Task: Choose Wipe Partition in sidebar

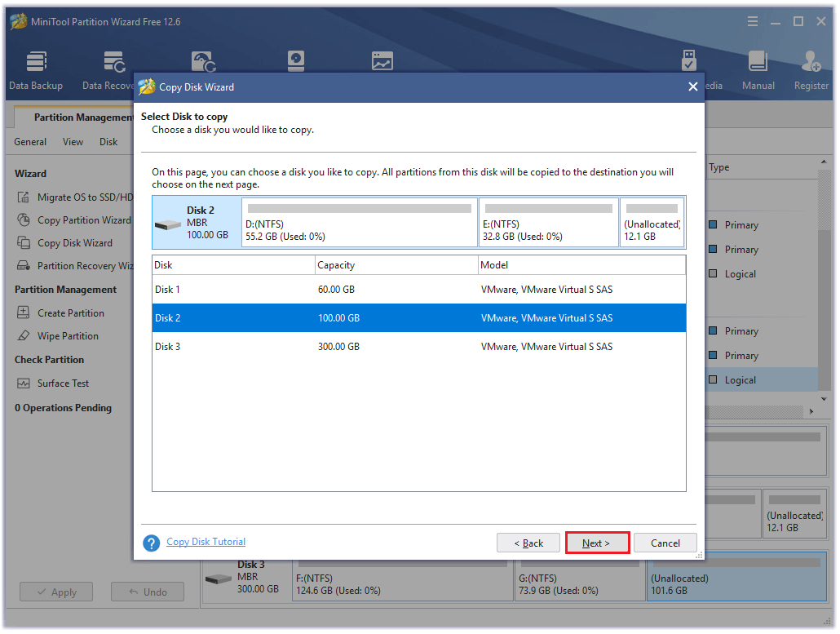Action: pyautogui.click(x=58, y=336)
